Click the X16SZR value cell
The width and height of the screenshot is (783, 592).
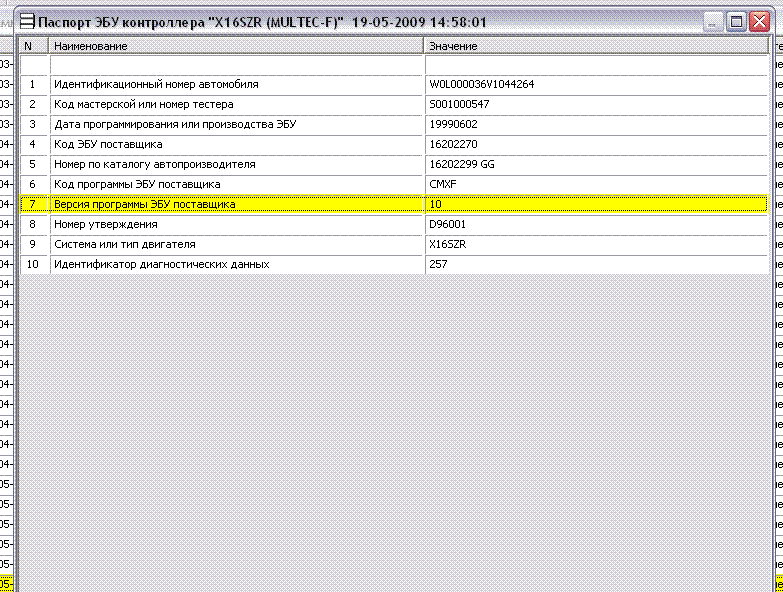tap(597, 244)
